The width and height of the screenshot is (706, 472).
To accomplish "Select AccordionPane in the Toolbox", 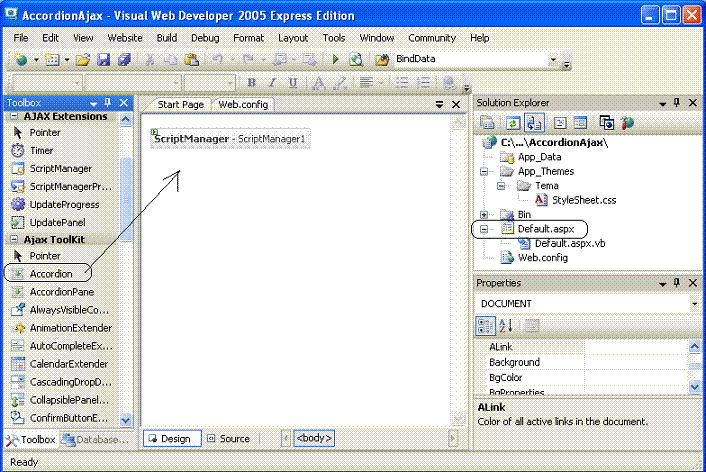I will (x=63, y=292).
